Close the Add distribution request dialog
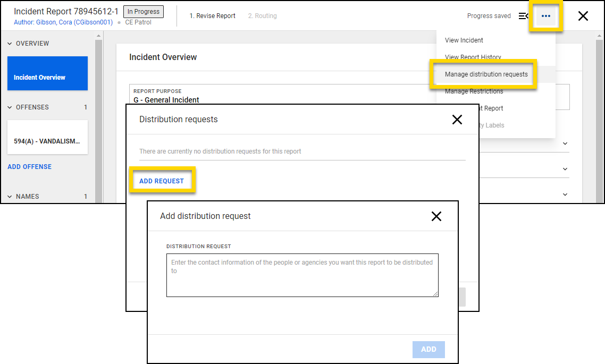 click(x=436, y=216)
